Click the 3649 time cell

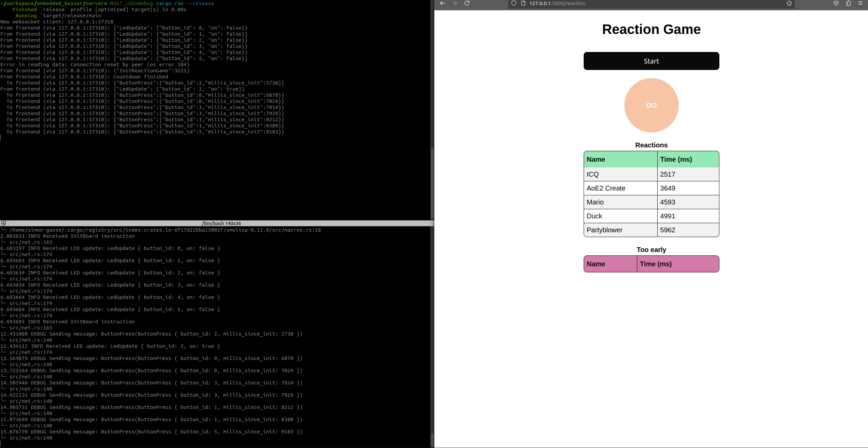pos(688,188)
